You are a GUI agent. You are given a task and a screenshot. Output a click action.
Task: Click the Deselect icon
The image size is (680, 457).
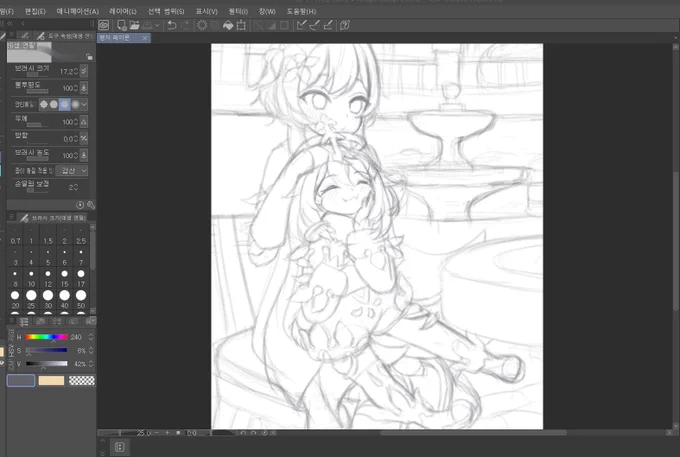coord(258,26)
